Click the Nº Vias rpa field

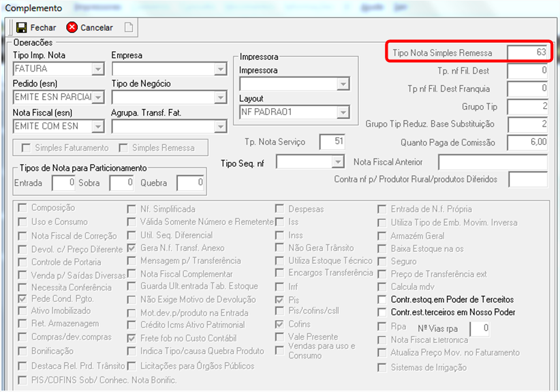coord(480,329)
